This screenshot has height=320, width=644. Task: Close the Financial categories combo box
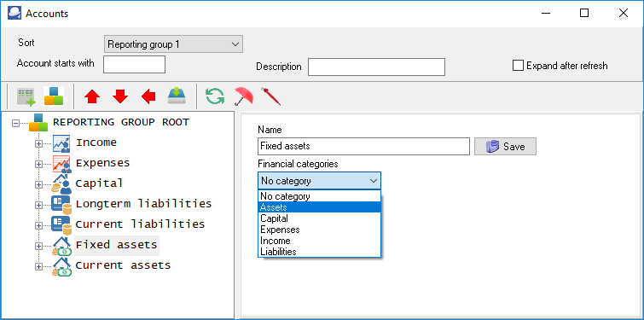[320, 181]
